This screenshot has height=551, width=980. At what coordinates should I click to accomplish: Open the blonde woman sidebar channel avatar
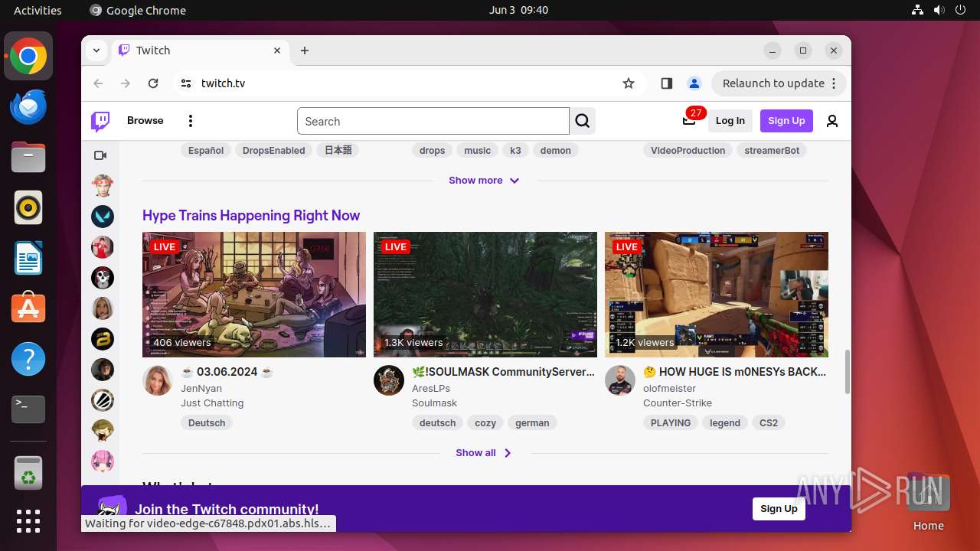[x=103, y=308]
